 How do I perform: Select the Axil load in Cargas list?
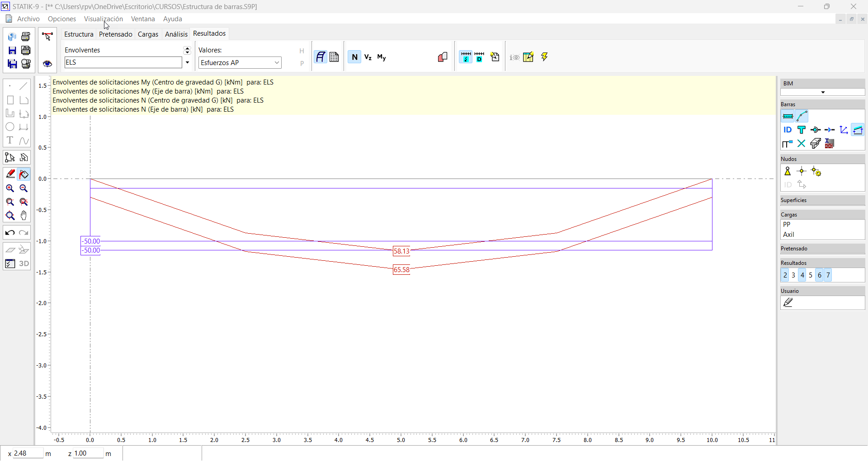pyautogui.click(x=788, y=235)
